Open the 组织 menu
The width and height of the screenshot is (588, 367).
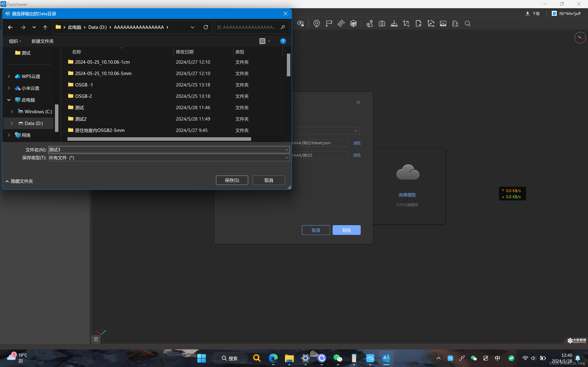15,41
